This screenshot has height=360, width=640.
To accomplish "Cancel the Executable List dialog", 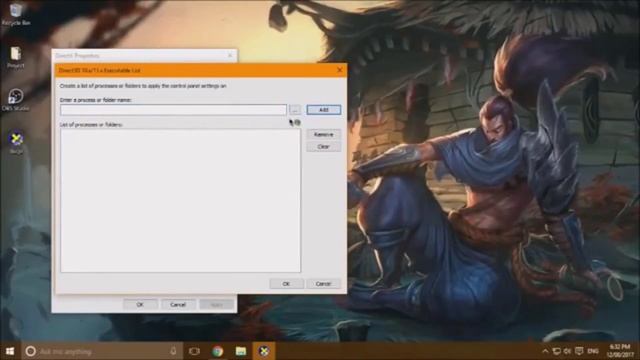I will [323, 284].
